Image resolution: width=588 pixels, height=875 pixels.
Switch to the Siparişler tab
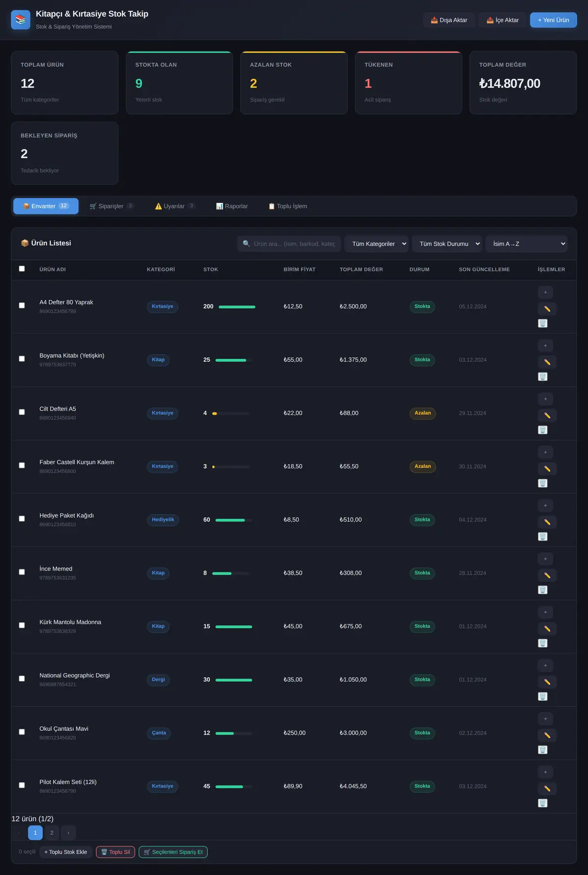pos(112,206)
